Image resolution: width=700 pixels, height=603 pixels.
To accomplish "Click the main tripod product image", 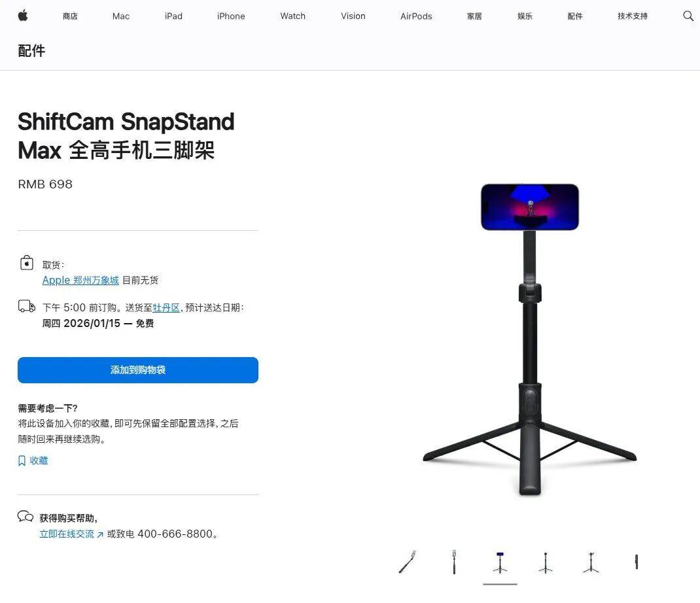I will tap(529, 339).
